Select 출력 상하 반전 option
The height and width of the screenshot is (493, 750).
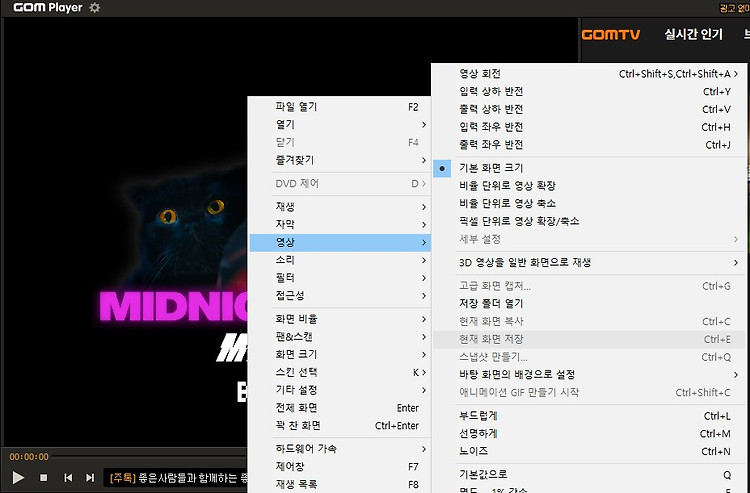click(x=589, y=109)
